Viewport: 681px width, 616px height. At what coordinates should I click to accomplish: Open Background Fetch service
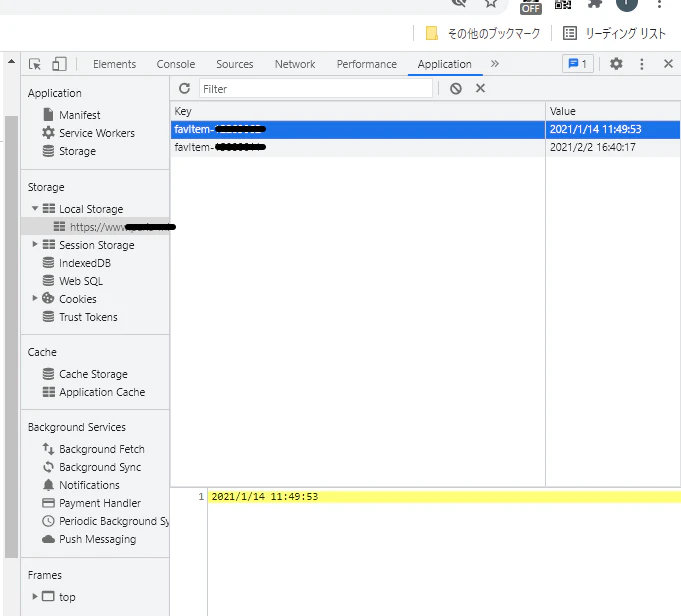click(102, 449)
